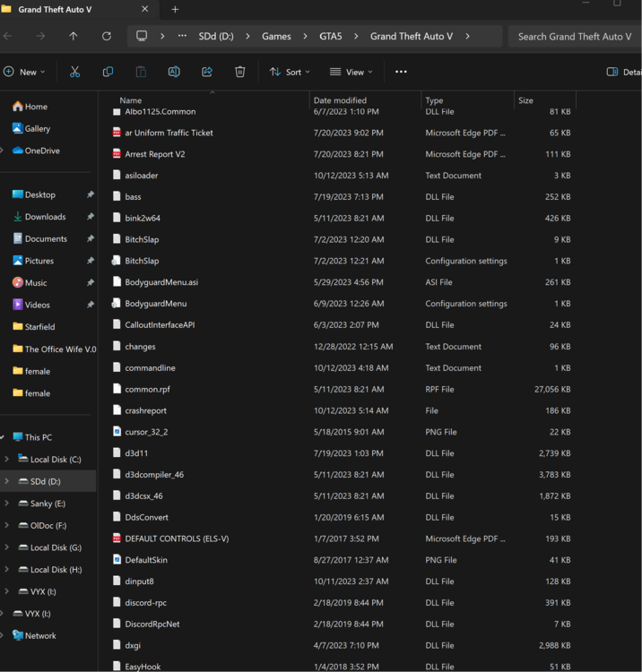Click PDF icon of DEFAULT CONTROLS (ELS-V)

pyautogui.click(x=117, y=538)
